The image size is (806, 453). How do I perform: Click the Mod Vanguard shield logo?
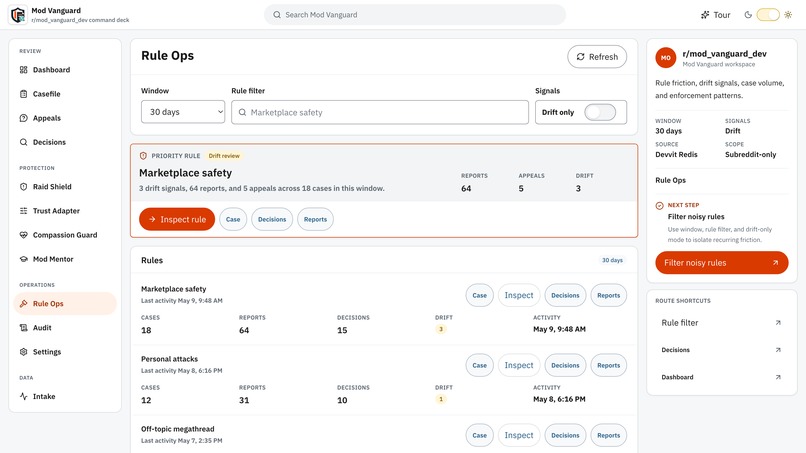(18, 15)
